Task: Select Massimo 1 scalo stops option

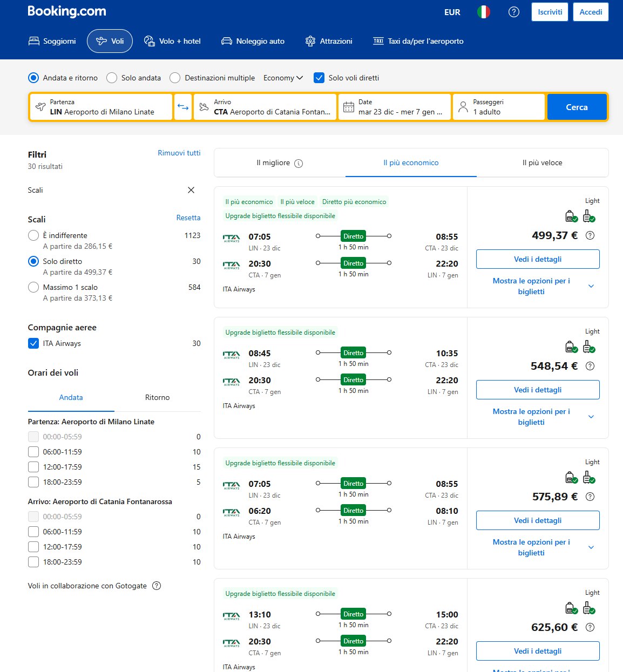Action: click(33, 287)
